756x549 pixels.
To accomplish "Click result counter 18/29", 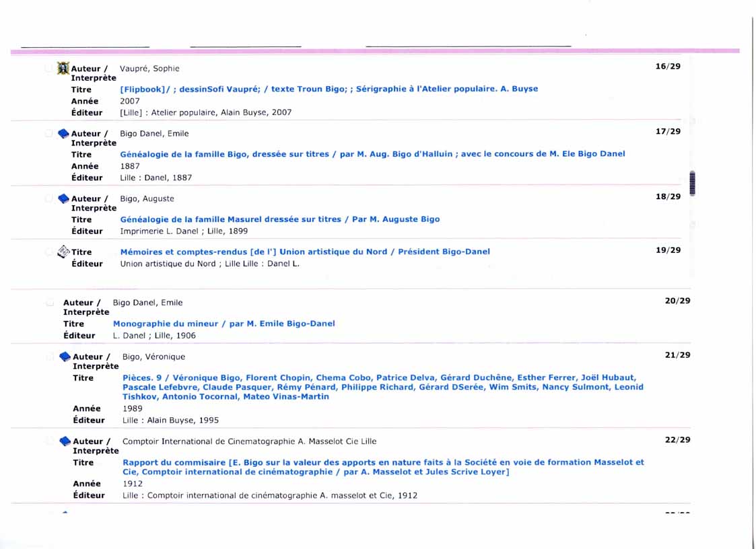I will [x=668, y=196].
